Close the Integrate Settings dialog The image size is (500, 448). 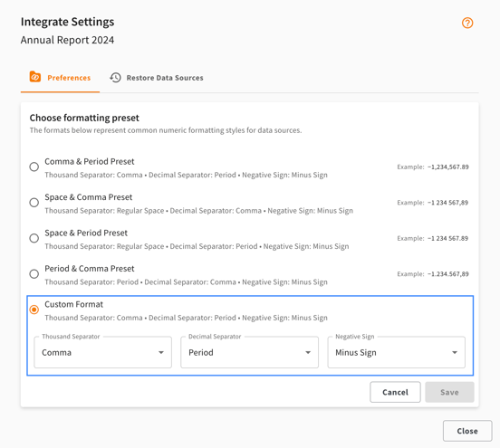point(467,431)
